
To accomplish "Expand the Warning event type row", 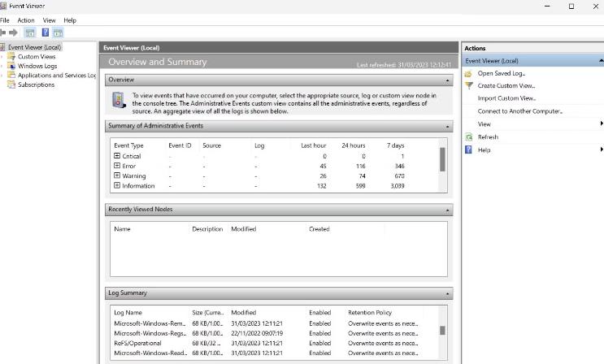I will pyautogui.click(x=117, y=175).
